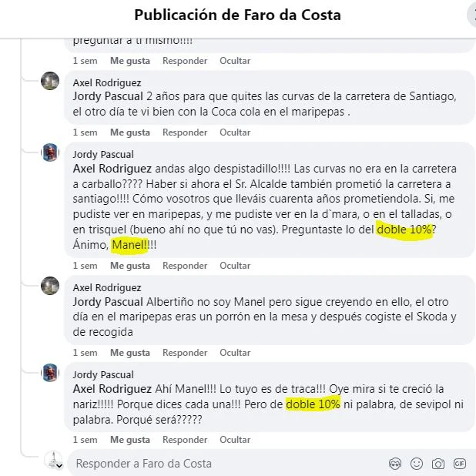Open Jordy Pascual's avatar on the last comment
This screenshot has height=476, width=476.
click(x=50, y=373)
